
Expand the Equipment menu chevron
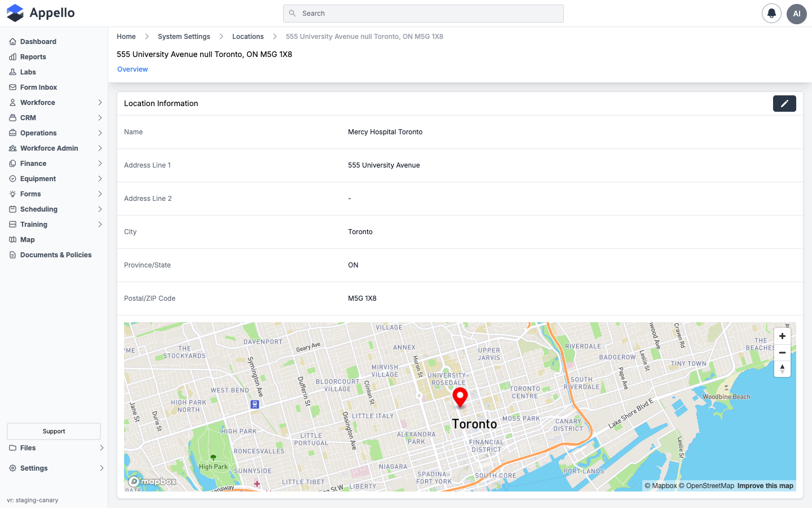pyautogui.click(x=100, y=179)
